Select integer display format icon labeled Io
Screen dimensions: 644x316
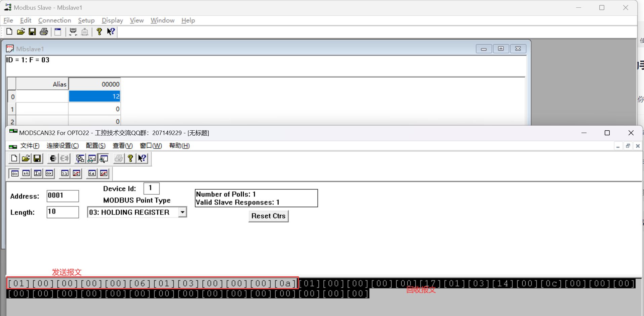[38, 173]
